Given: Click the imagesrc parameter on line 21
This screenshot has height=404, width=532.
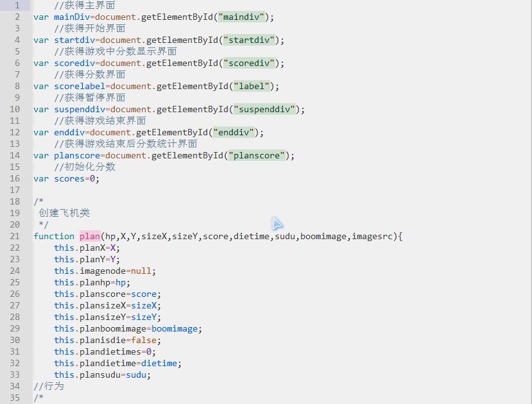Looking at the screenshot, I should [372, 236].
